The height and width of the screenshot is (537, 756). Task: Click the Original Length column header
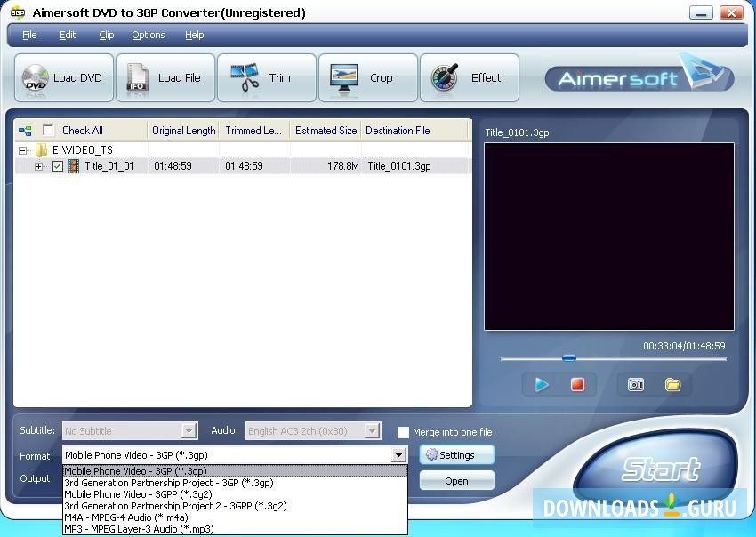click(x=183, y=131)
